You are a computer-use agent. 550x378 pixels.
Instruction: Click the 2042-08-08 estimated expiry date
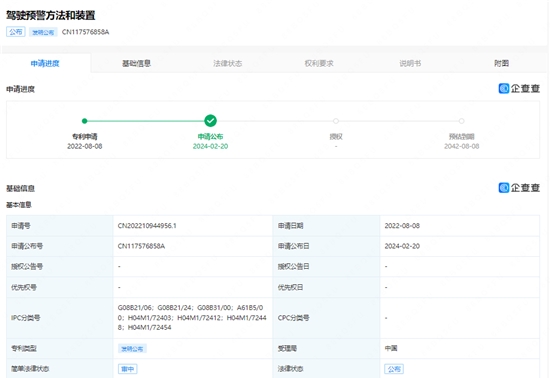tap(462, 146)
